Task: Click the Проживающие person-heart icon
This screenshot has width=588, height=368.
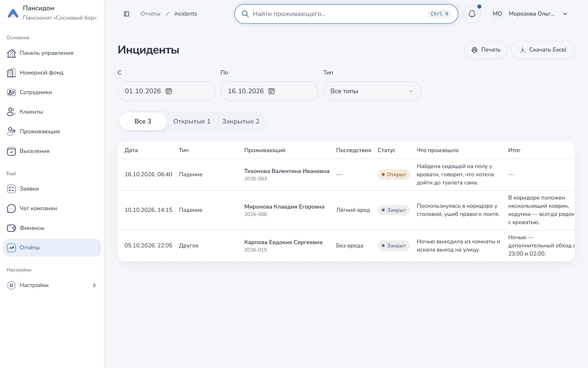Action: tap(11, 131)
